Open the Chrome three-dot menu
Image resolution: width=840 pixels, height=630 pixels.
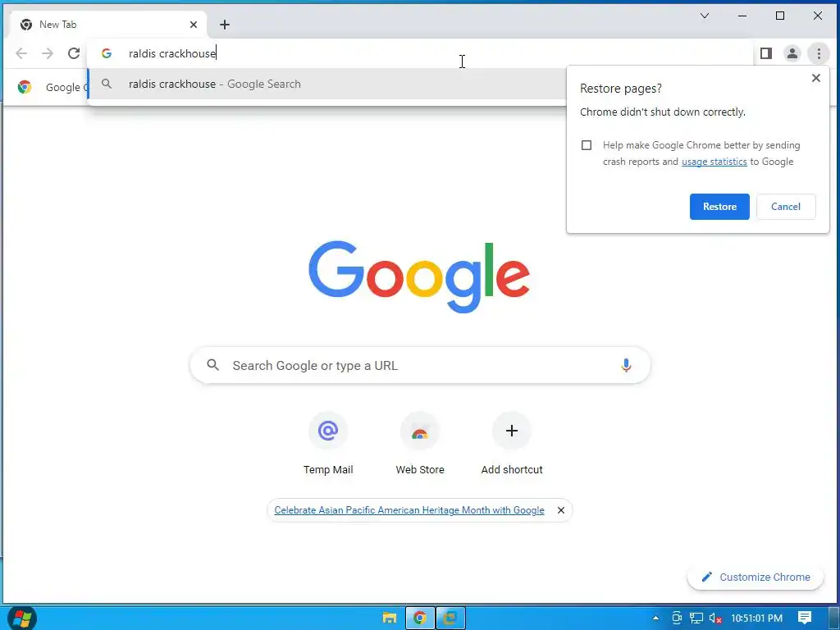[x=819, y=53]
